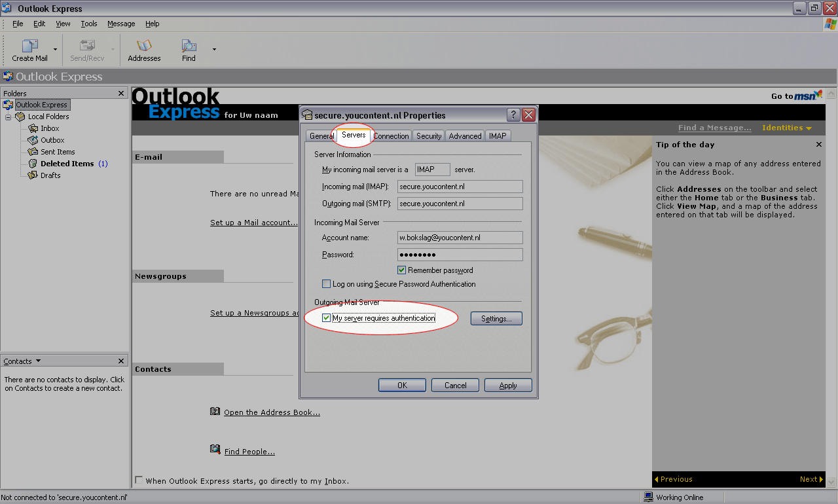Collapse the Local Folders tree node

click(9, 117)
